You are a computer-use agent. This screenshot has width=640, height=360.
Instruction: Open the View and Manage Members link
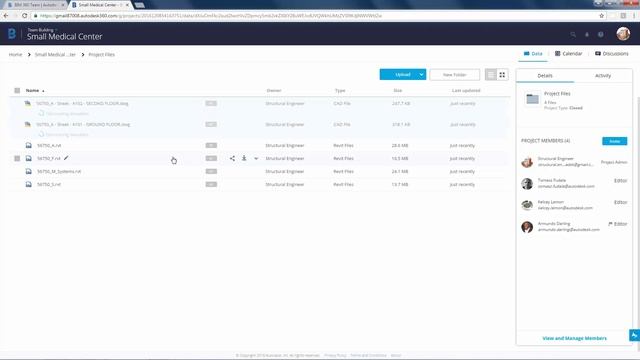(x=574, y=338)
